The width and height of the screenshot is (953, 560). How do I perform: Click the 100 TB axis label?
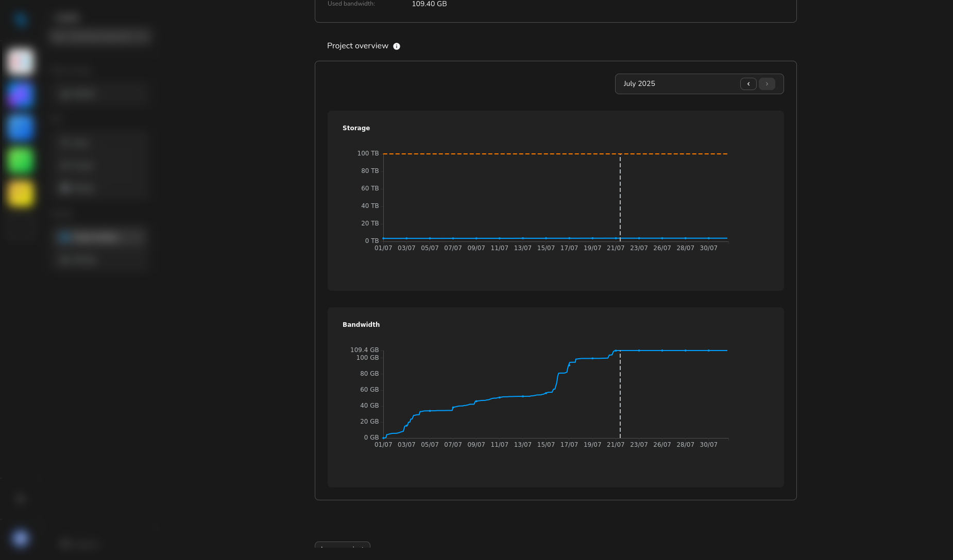pyautogui.click(x=368, y=153)
